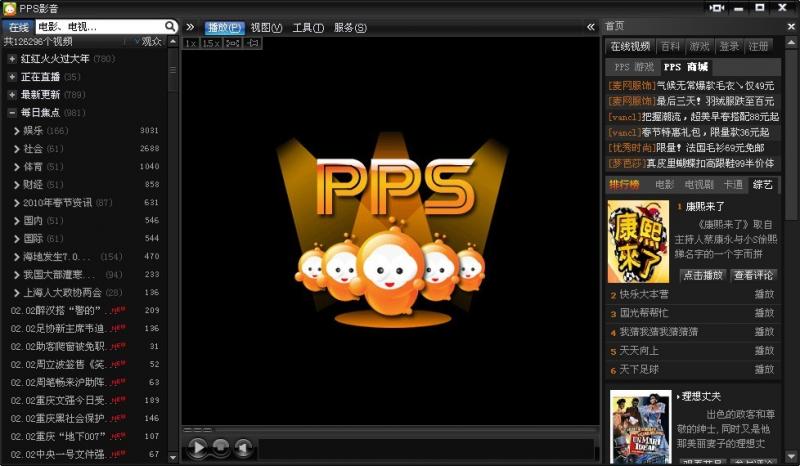Switch to PPS 游戏 tab
This screenshot has width=800, height=466.
(634, 67)
